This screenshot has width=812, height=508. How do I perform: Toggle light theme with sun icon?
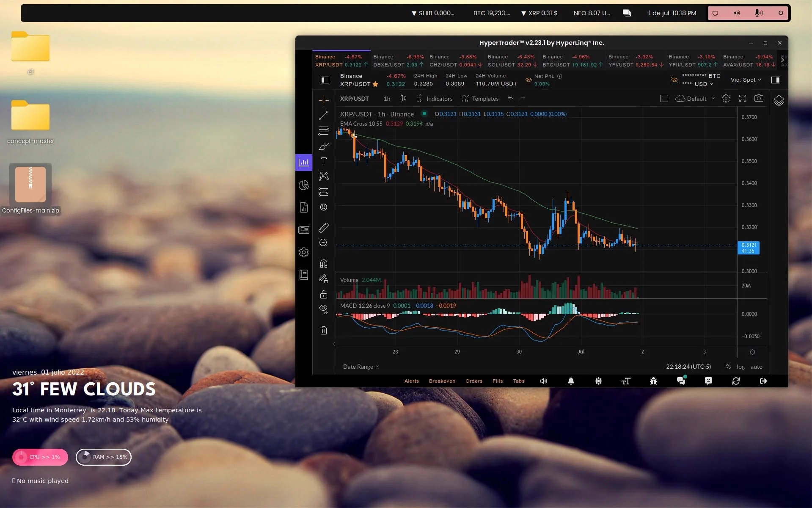598,381
